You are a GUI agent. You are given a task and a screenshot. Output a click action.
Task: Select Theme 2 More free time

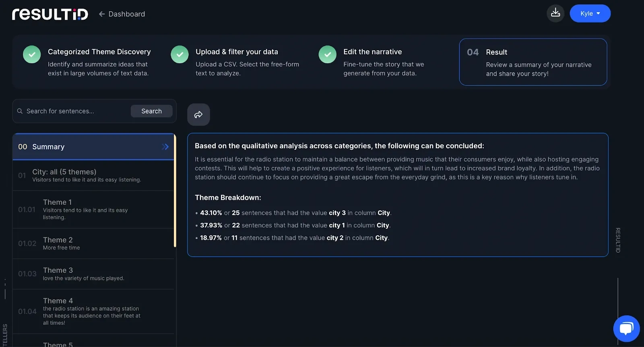93,243
